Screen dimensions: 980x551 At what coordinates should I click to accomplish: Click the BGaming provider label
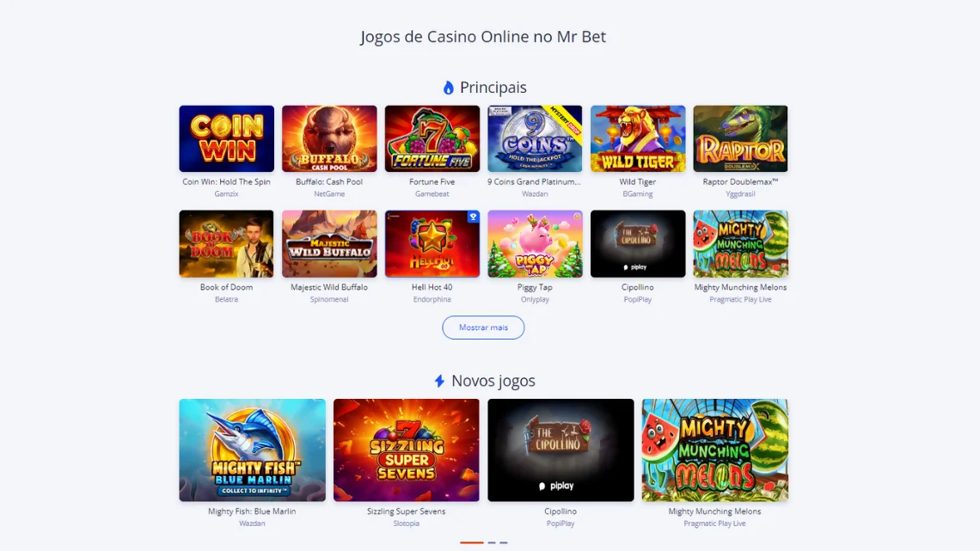638,193
